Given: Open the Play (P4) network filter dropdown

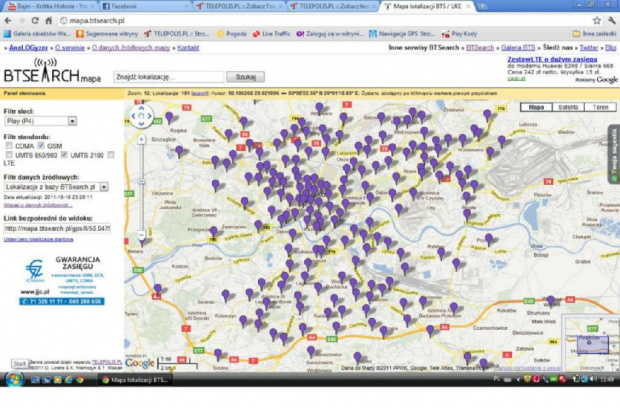Looking at the screenshot, I should pos(41,121).
